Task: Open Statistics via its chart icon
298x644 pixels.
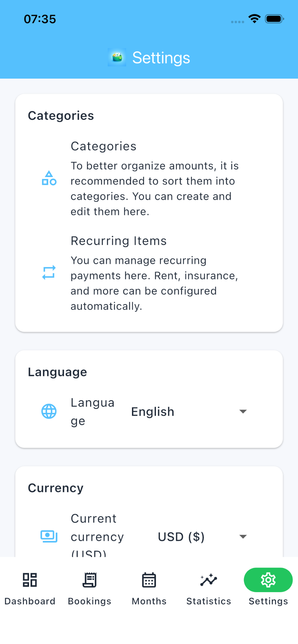Action: coord(209,580)
